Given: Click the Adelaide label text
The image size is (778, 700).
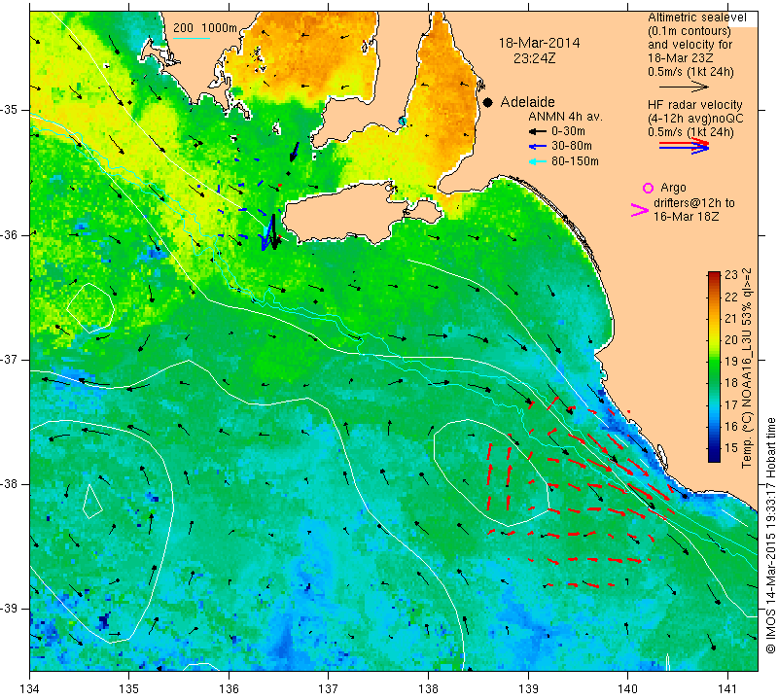Looking at the screenshot, I should pos(527,102).
